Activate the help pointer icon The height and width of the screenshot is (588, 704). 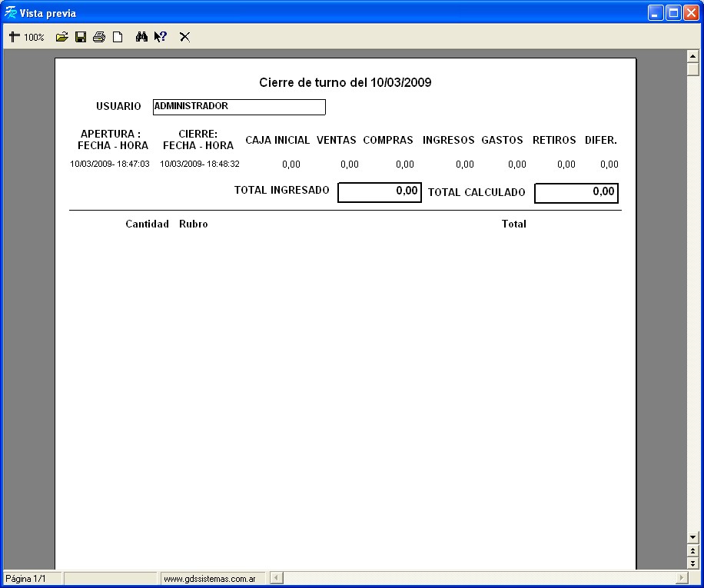161,37
